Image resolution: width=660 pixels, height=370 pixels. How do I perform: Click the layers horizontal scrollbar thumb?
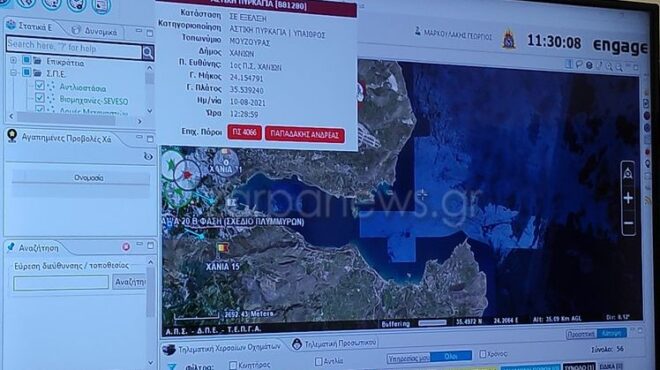[x=66, y=118]
